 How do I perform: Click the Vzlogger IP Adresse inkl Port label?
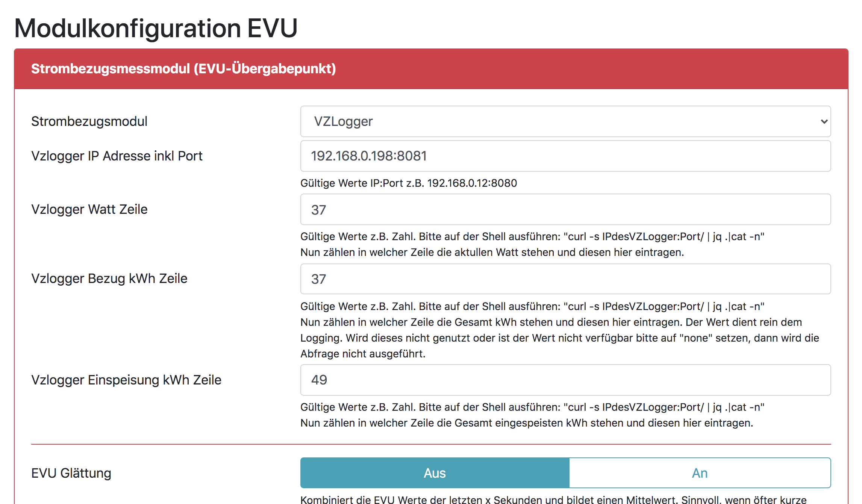(x=117, y=156)
